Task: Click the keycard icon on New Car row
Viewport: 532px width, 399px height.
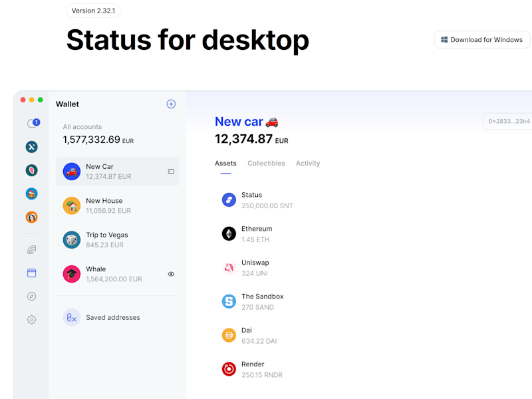Action: (171, 172)
